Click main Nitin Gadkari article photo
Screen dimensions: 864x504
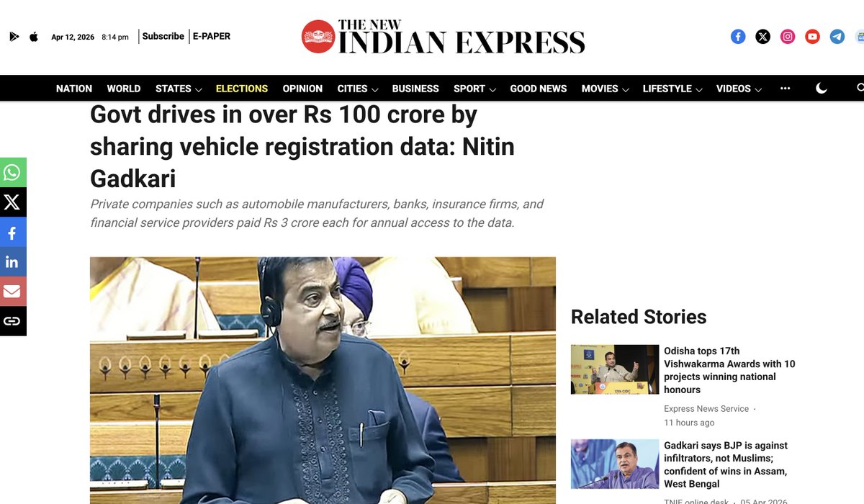pyautogui.click(x=323, y=380)
